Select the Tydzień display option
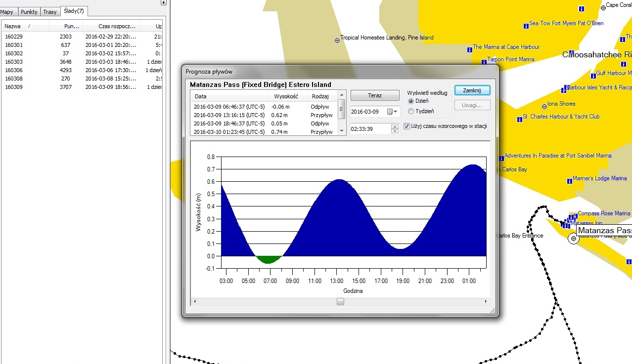Screen dimensions: 632x364 coord(411,112)
